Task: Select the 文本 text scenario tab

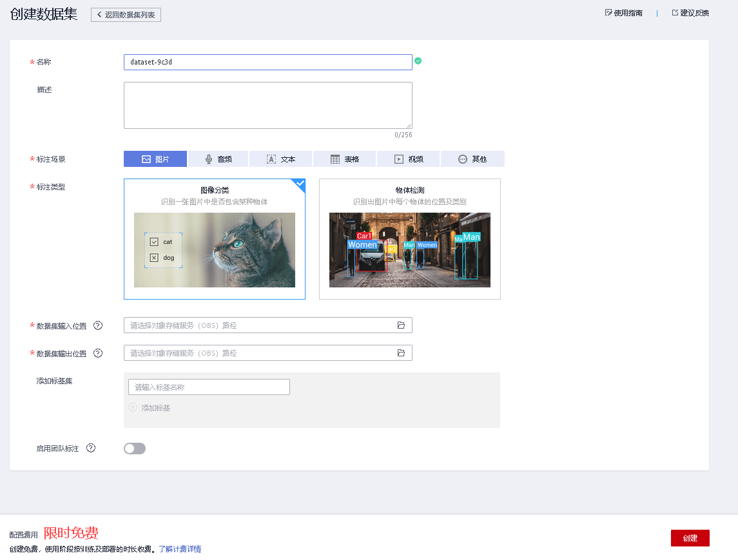Action: (x=281, y=159)
